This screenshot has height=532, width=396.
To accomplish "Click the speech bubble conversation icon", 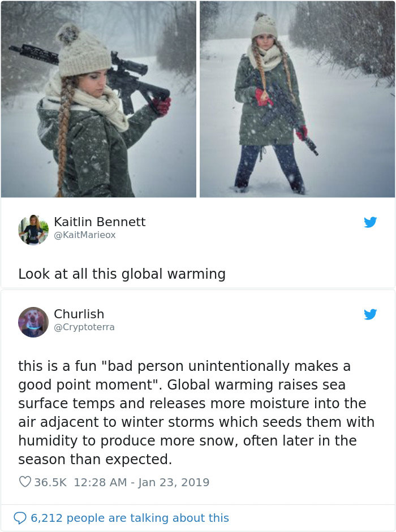I will pyautogui.click(x=20, y=518).
